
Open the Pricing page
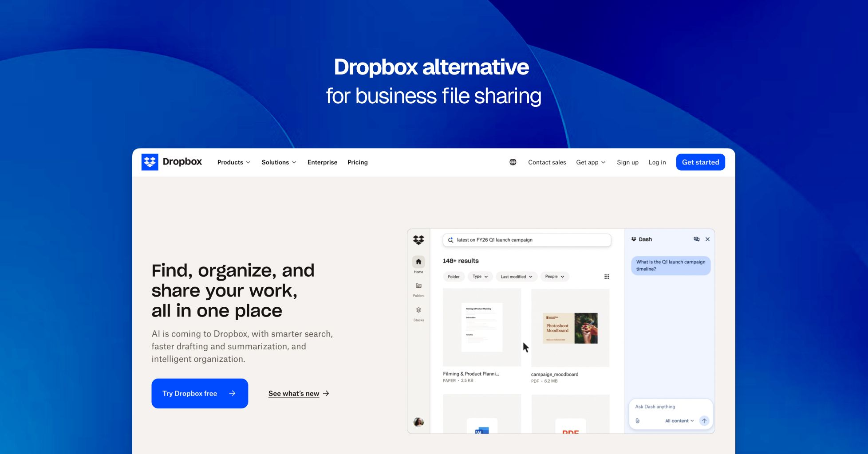click(x=357, y=162)
